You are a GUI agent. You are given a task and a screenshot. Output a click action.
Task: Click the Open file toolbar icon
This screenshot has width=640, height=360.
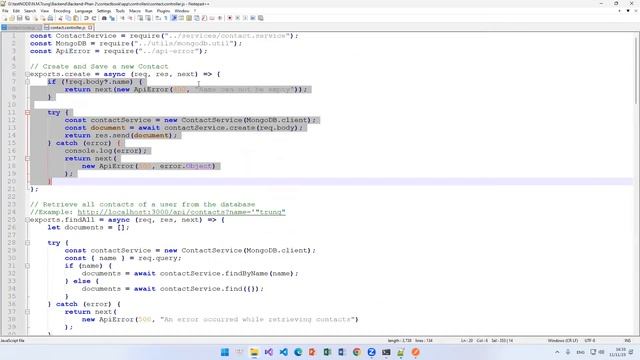click(12, 18)
